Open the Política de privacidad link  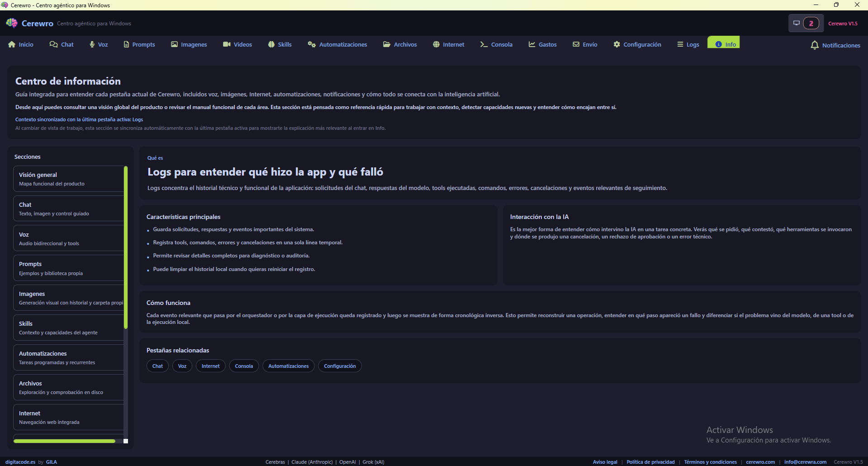coord(650,462)
